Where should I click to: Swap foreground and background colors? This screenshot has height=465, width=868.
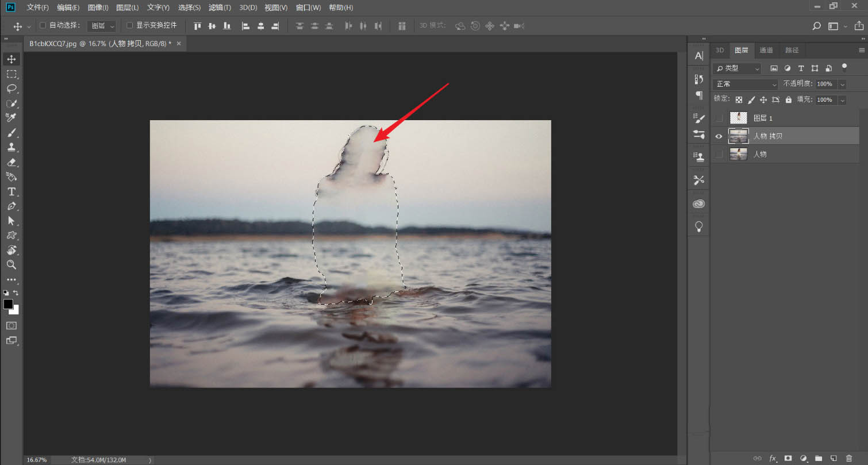point(16,293)
